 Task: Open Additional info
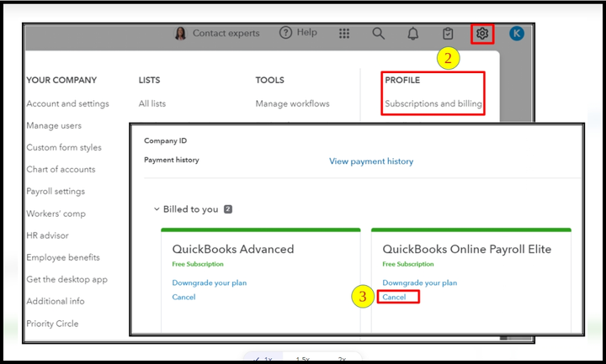pyautogui.click(x=56, y=301)
